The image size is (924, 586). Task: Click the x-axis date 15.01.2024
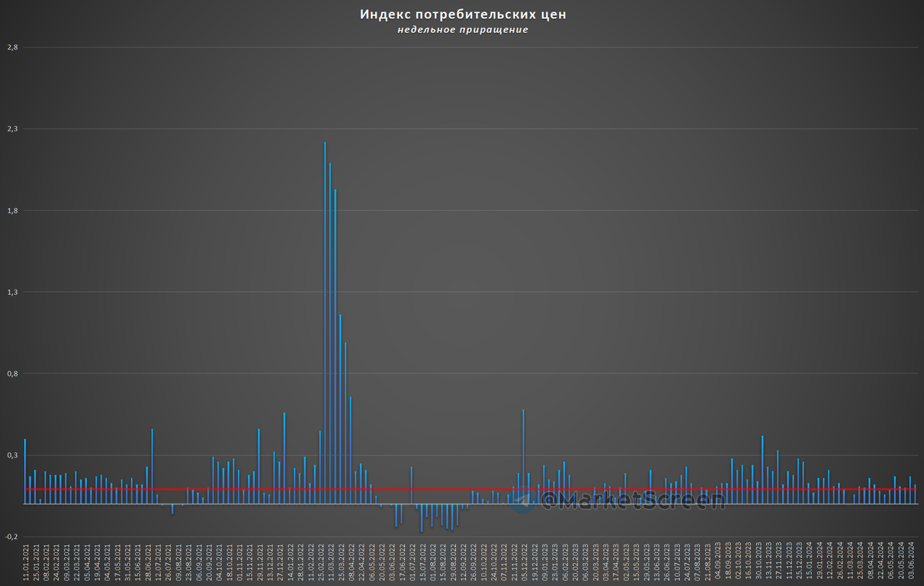[x=811, y=560]
